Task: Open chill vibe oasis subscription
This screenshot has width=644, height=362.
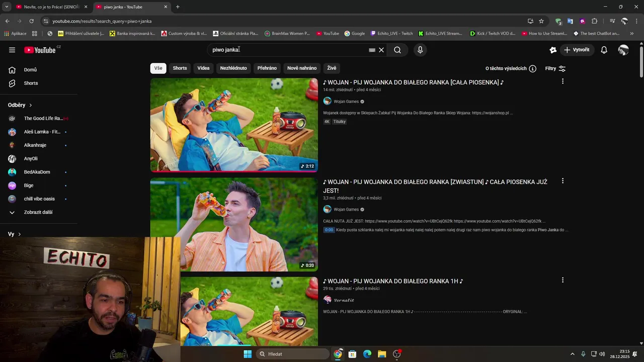Action: click(x=39, y=199)
